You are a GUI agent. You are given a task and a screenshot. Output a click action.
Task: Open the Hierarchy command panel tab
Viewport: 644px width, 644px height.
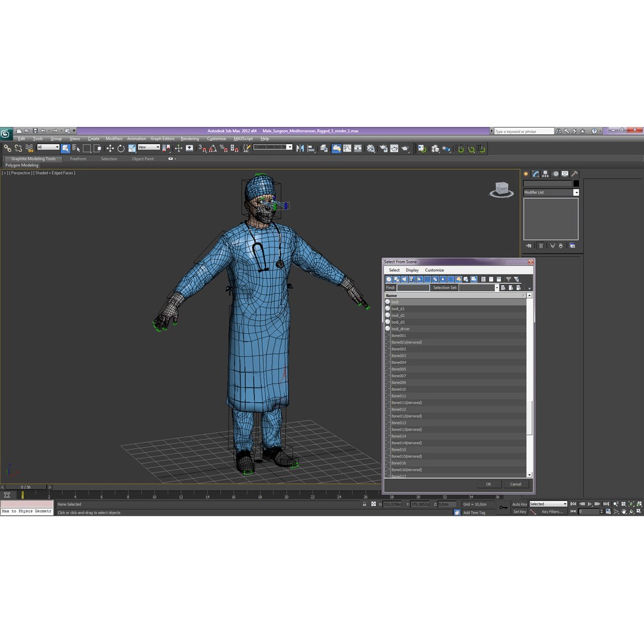546,174
